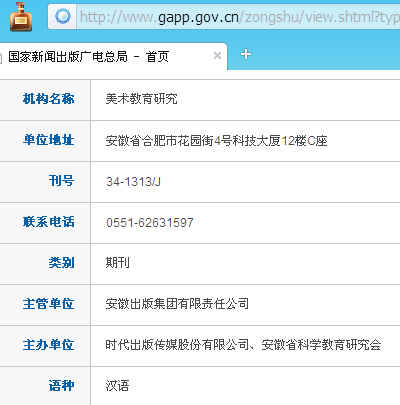This screenshot has width=400, height=405.
Task: Click the phone number 0551-62631597
Action: [x=150, y=223]
